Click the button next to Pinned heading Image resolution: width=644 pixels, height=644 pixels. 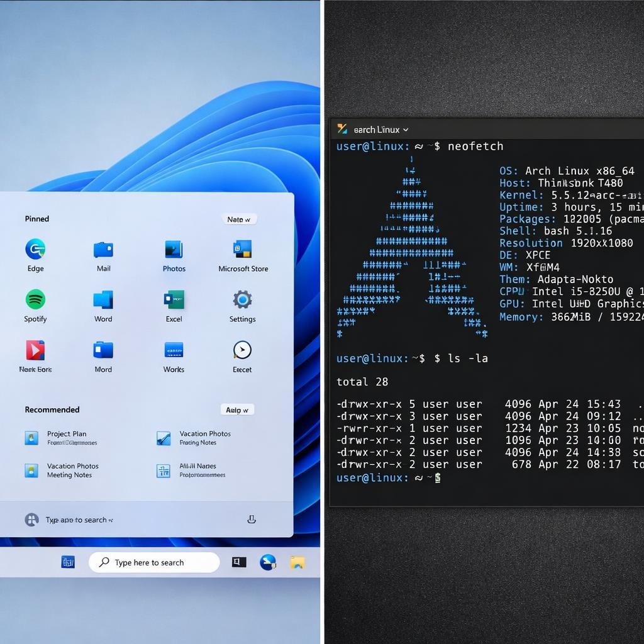239,219
